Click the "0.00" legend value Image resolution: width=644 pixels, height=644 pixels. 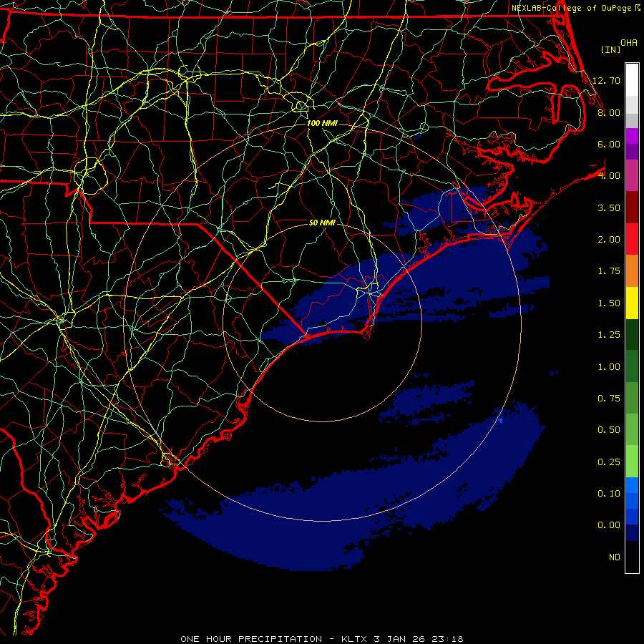click(609, 525)
